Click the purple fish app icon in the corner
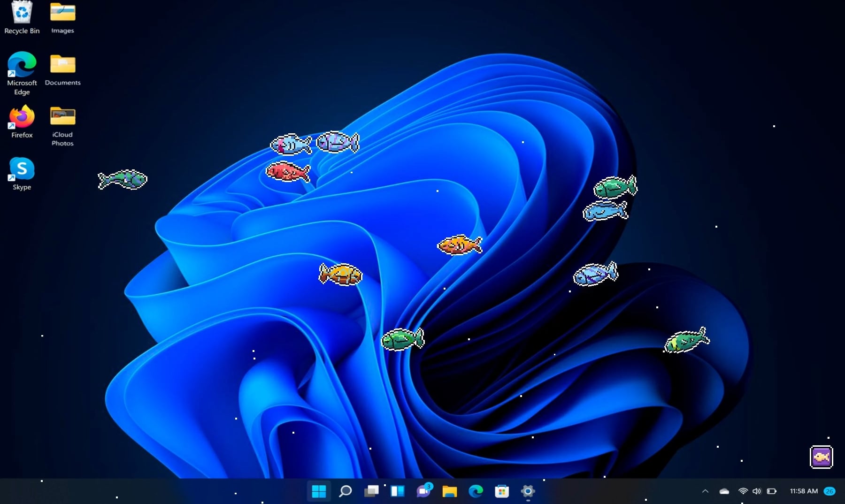 821,457
